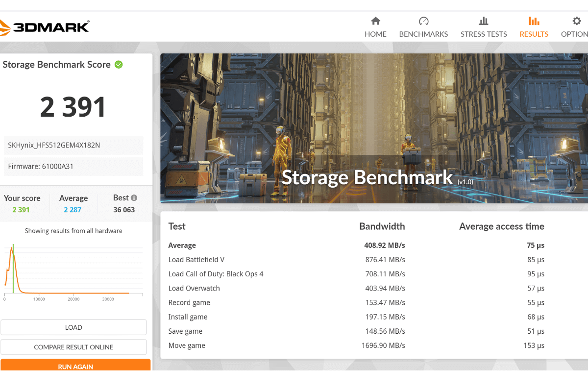Select the Benchmarks circular-arrow icon

[423, 21]
